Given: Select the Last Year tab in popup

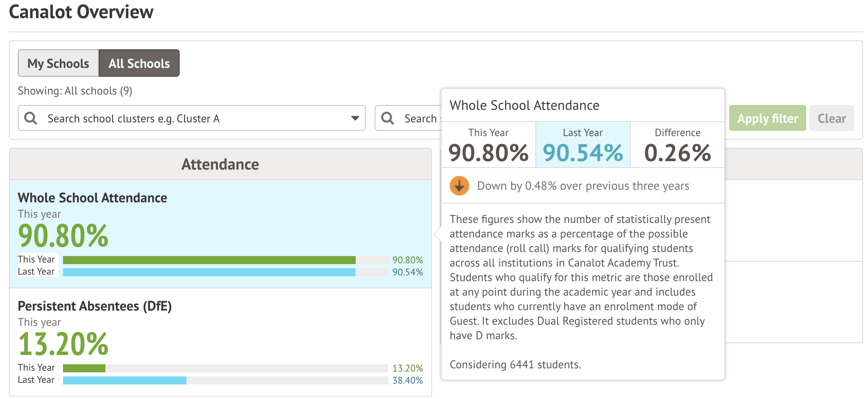Looking at the screenshot, I should 583,145.
